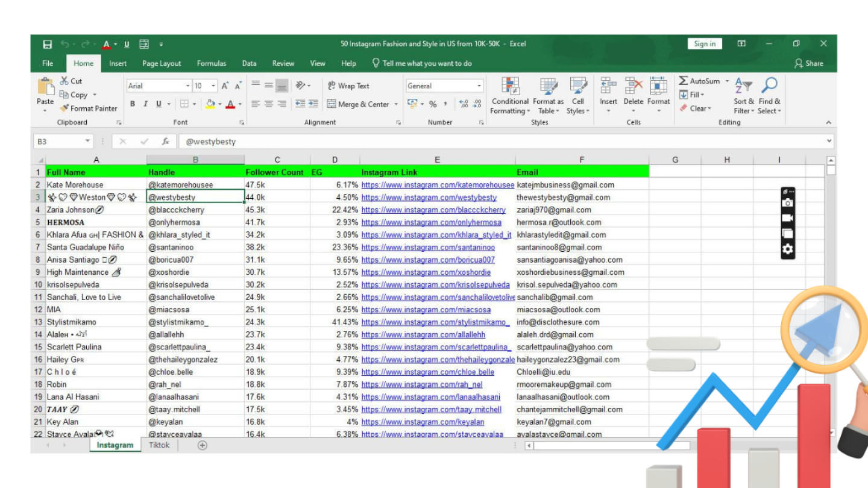Add a new sheet with plus icon
This screenshot has height=488, width=868.
[203, 445]
